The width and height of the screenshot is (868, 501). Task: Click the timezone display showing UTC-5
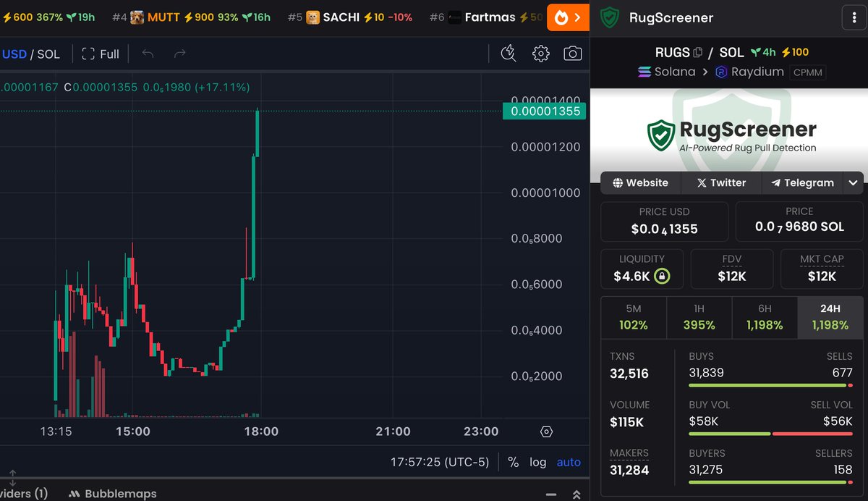point(439,462)
